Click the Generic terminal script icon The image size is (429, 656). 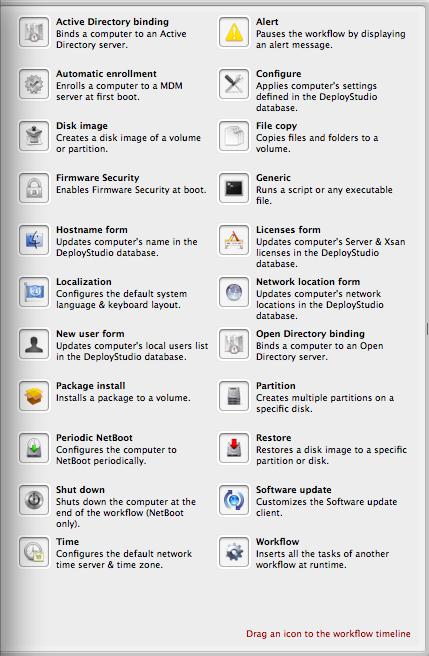coord(234,188)
